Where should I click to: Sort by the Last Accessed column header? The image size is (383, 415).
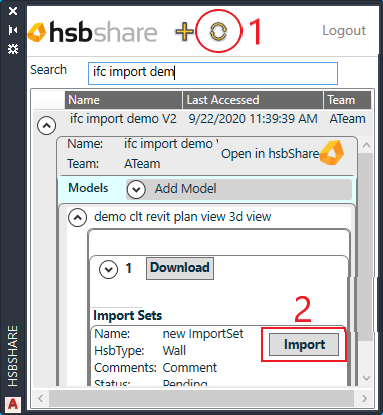point(253,100)
